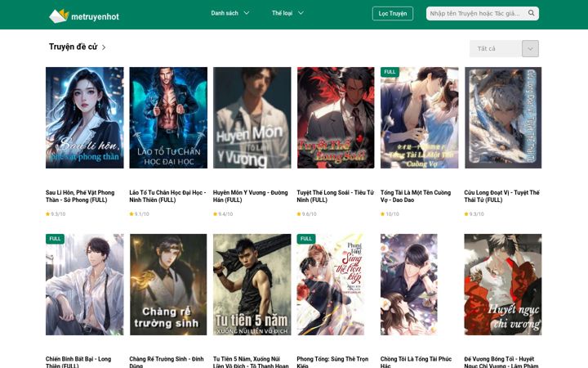This screenshot has height=368, width=588.
Task: Open the Truyện đề cử section link
Action: [73, 47]
